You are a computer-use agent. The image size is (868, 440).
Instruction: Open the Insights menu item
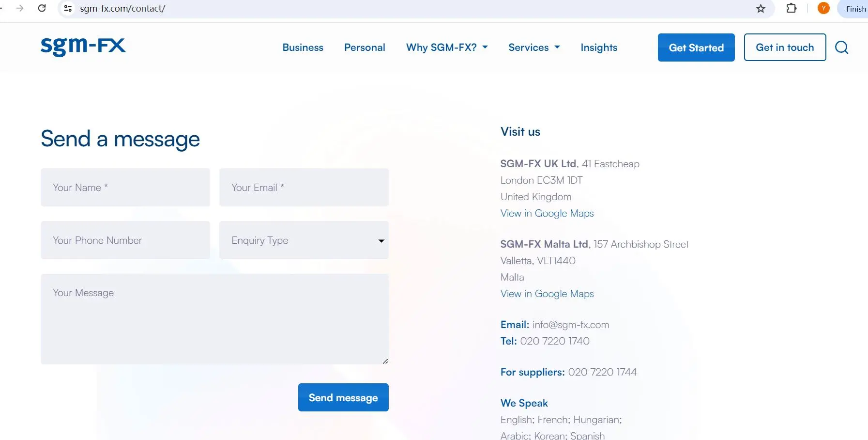coord(599,47)
